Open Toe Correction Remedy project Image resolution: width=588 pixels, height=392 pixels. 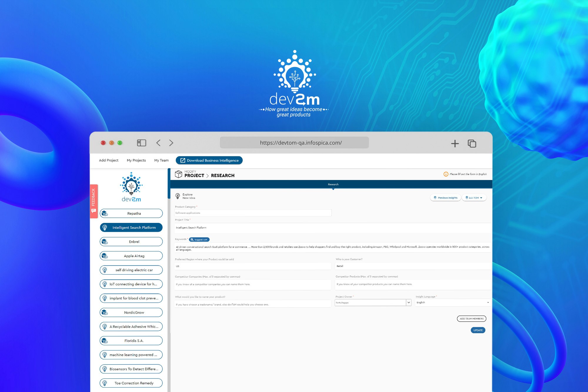tap(131, 383)
